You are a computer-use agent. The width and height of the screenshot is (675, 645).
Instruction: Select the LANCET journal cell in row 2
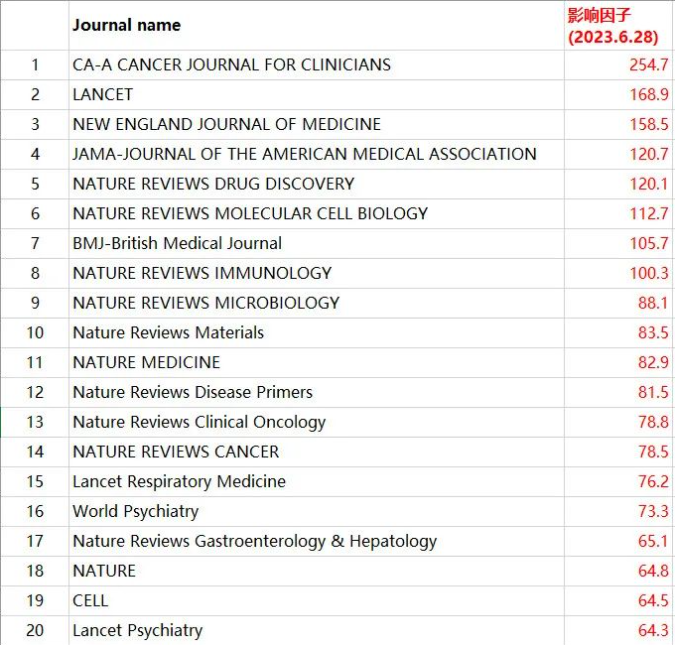point(316,95)
